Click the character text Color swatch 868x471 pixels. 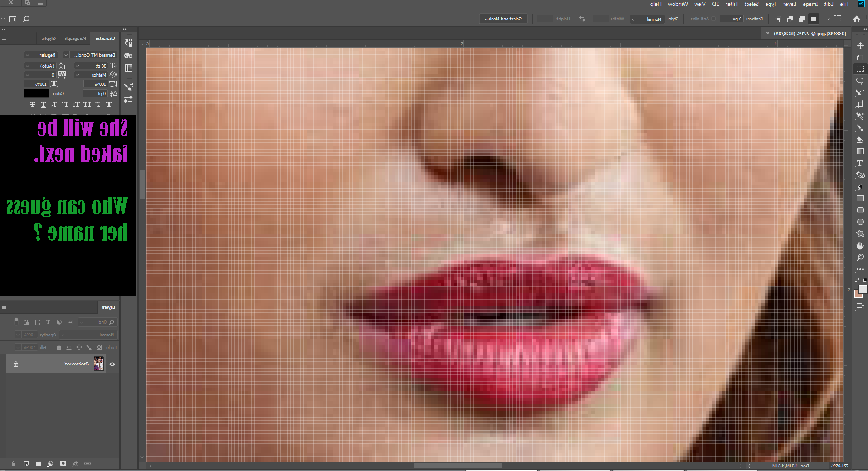(x=36, y=93)
